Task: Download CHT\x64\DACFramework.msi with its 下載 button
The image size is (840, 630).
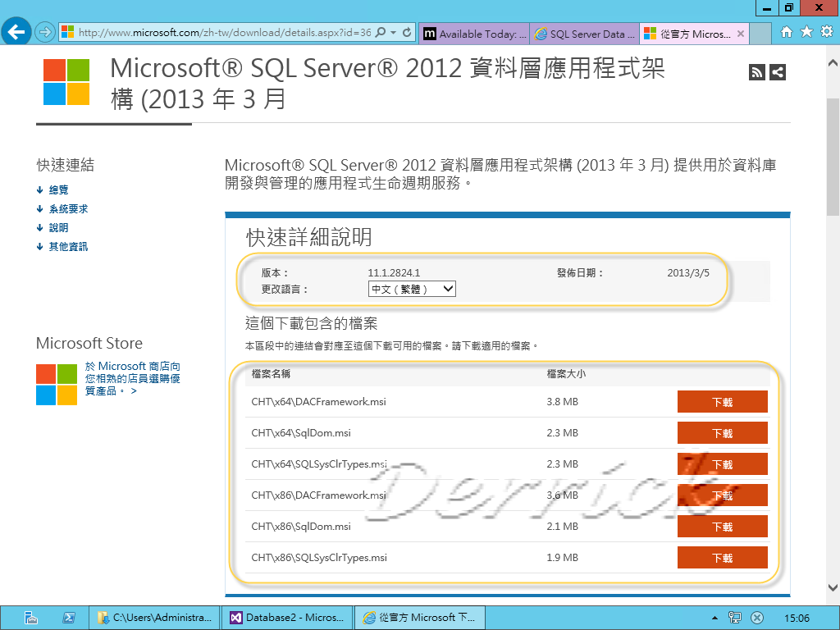Action: tap(722, 401)
